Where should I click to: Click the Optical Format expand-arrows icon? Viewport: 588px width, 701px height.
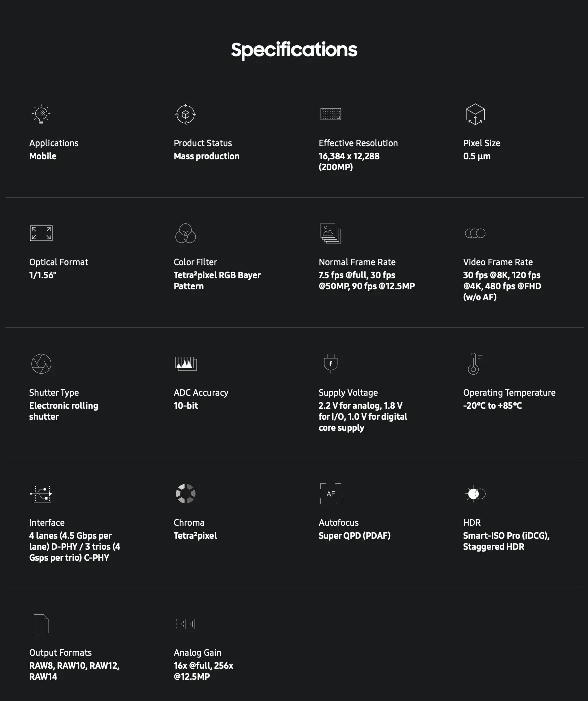pos(41,233)
